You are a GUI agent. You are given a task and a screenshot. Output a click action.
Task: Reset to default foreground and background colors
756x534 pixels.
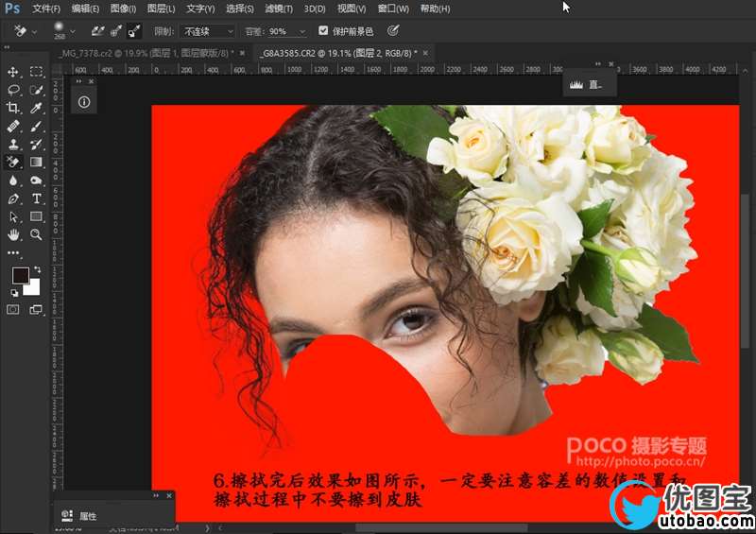pos(14,292)
